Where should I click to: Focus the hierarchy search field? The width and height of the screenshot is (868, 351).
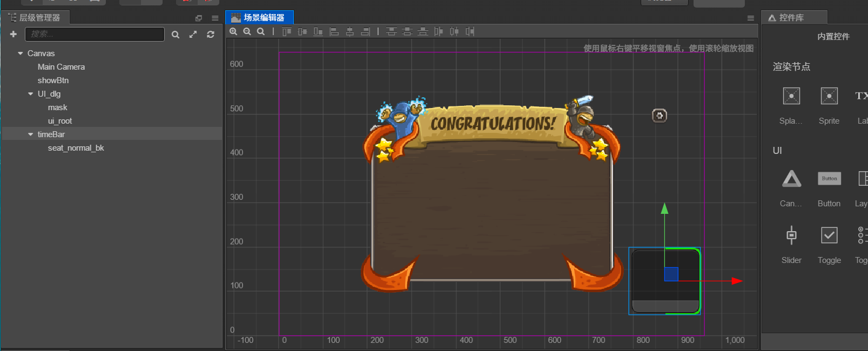pyautogui.click(x=95, y=34)
